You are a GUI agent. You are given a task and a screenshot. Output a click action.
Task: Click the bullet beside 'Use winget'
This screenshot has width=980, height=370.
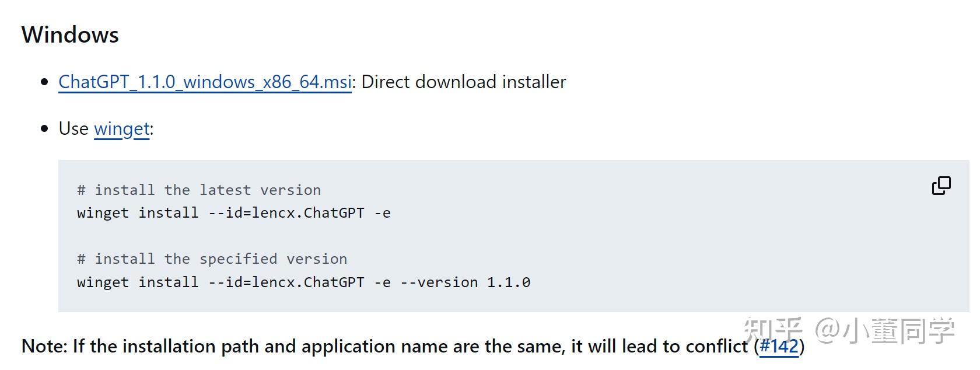point(44,129)
